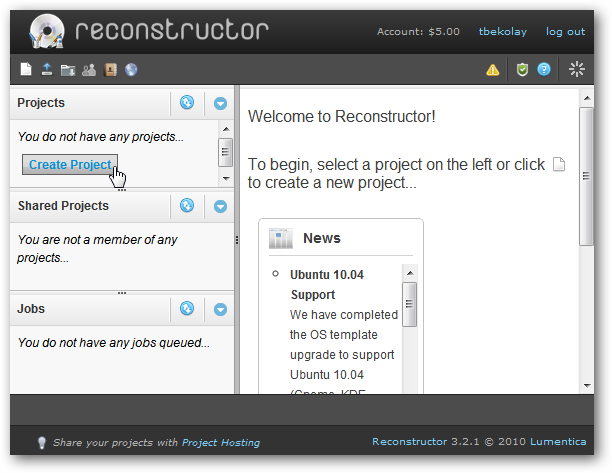This screenshot has width=612, height=473.
Task: Click splitter dots between Projects and Shared Projects
Action: (122, 190)
